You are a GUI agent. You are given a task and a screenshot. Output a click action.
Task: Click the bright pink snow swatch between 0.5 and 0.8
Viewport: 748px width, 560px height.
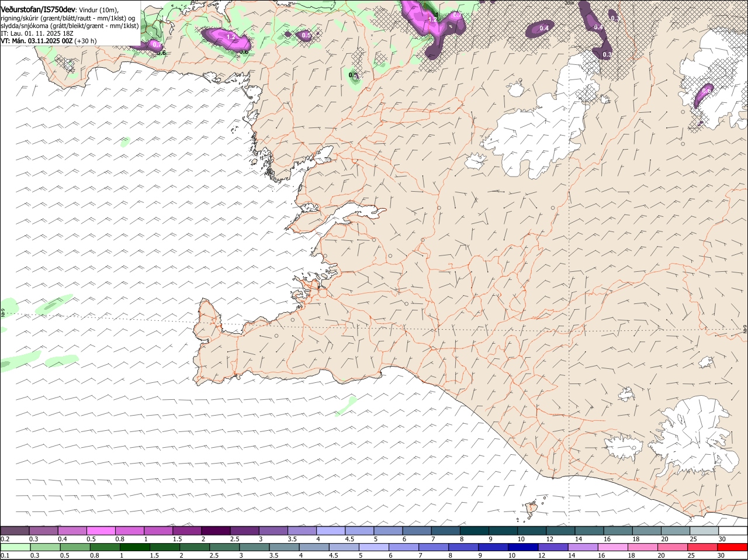[x=101, y=531]
